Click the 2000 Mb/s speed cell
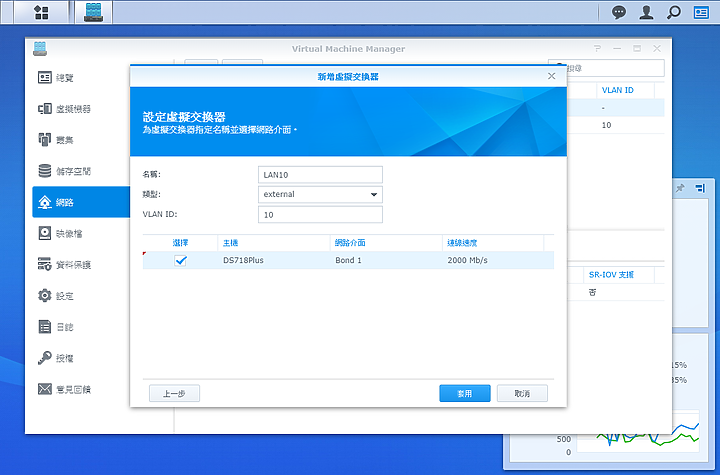This screenshot has height=475, width=720. click(467, 260)
